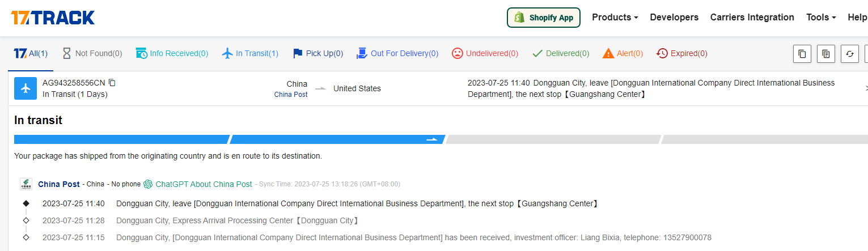The image size is (868, 251).
Task: Click the ChatGPT icon beside China Post
Action: pos(148,184)
